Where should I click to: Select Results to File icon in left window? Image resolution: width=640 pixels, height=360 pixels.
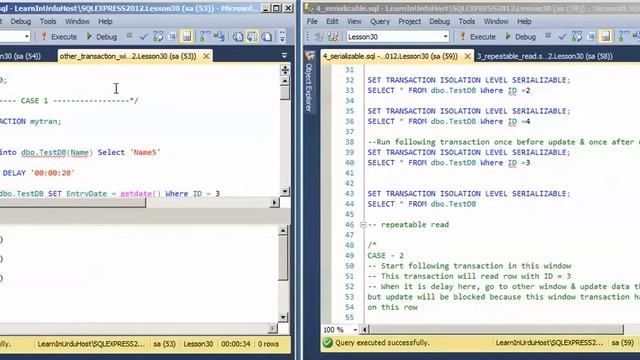267,37
